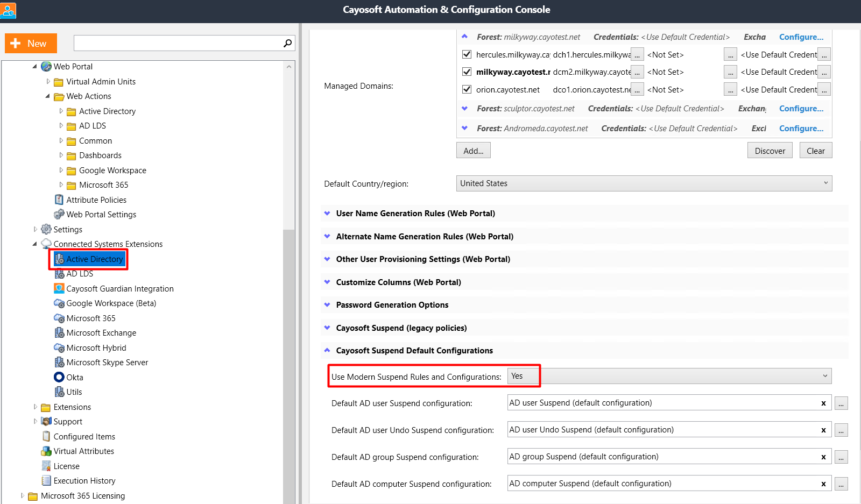Select Common folder in Web Actions

(95, 141)
